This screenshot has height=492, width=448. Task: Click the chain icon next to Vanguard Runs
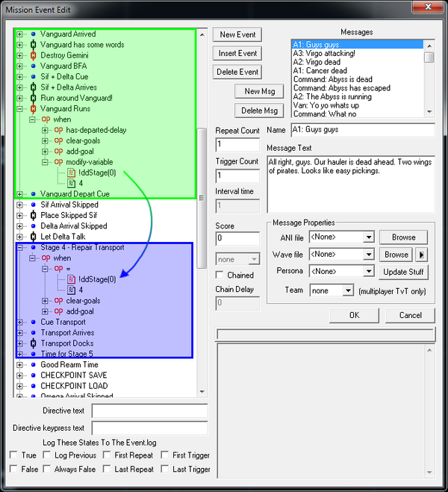pos(33,109)
